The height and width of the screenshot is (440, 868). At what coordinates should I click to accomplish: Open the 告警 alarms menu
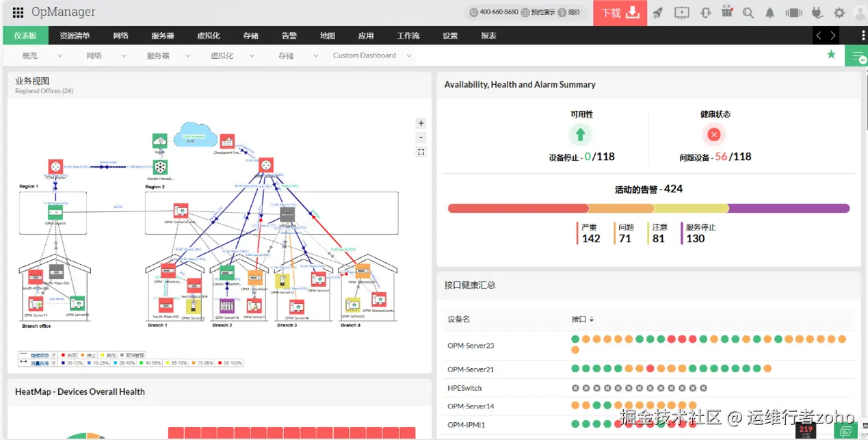(x=289, y=36)
